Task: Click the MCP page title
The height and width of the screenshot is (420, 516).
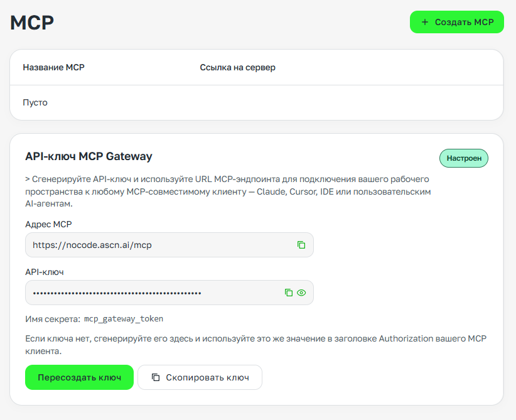Action: click(32, 23)
